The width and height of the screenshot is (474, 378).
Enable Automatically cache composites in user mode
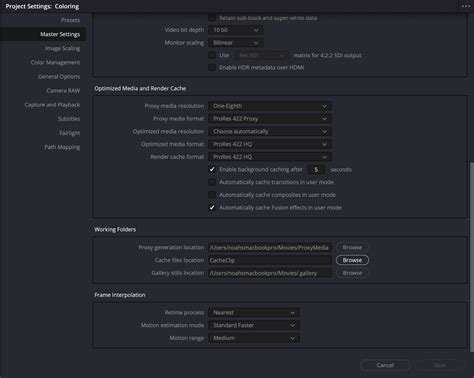pyautogui.click(x=212, y=195)
